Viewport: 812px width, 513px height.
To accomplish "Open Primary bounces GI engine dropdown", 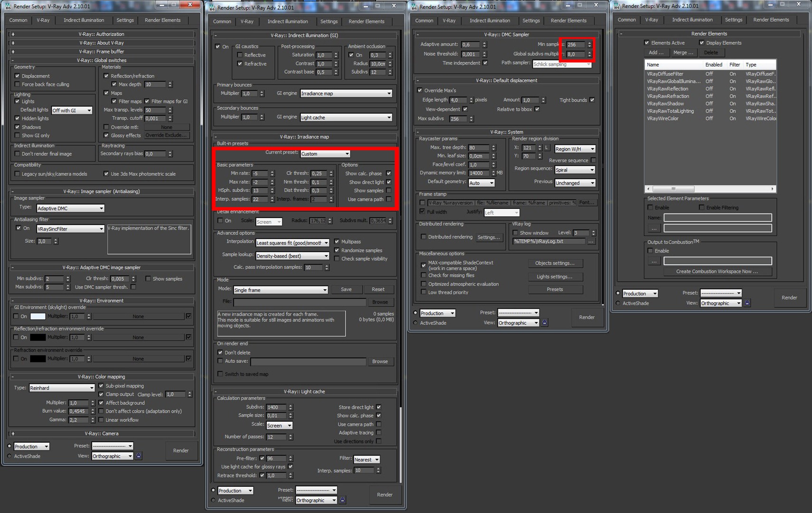I will (346, 94).
